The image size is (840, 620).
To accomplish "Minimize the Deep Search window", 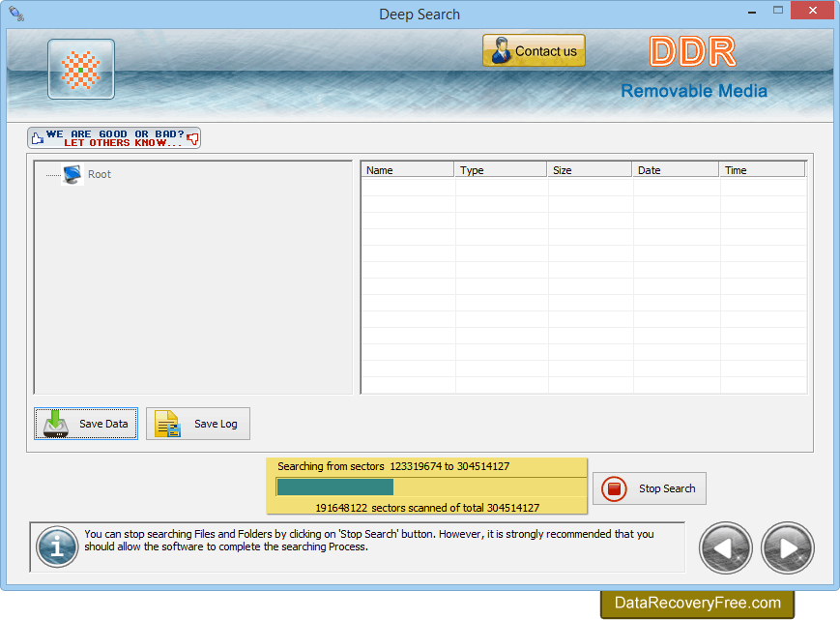I will 752,12.
